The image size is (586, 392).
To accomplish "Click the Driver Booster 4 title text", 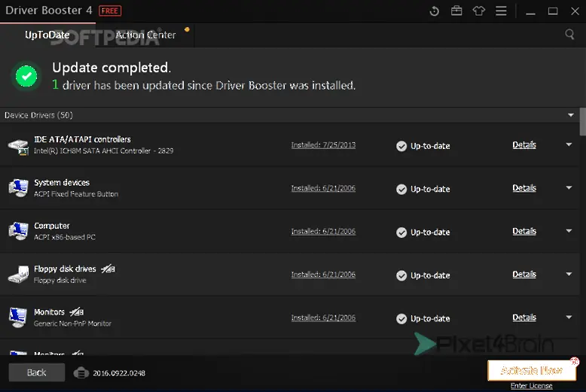I will 49,11.
